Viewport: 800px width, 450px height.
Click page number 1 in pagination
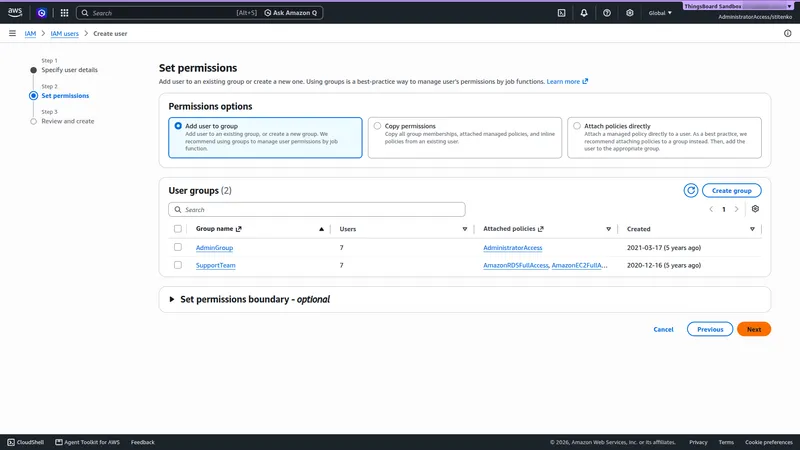click(x=723, y=209)
